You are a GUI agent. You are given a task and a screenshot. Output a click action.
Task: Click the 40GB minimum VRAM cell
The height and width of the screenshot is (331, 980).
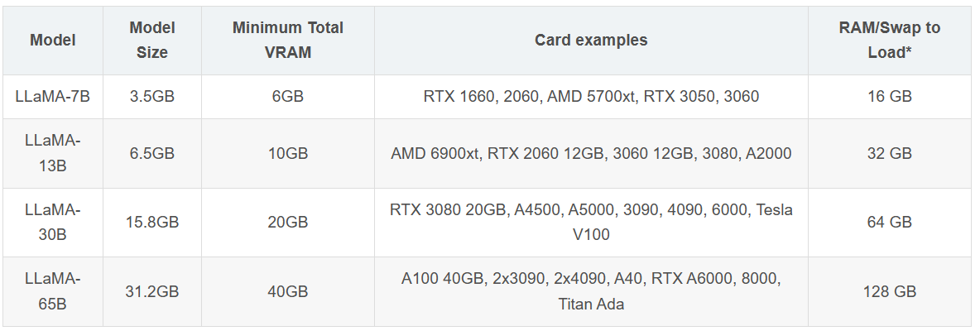tap(288, 291)
